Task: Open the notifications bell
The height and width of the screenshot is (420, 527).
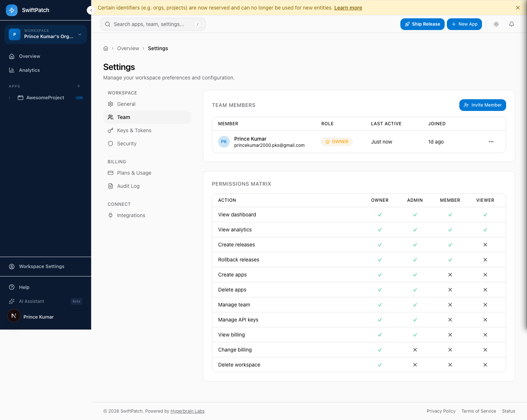Action: (512, 24)
